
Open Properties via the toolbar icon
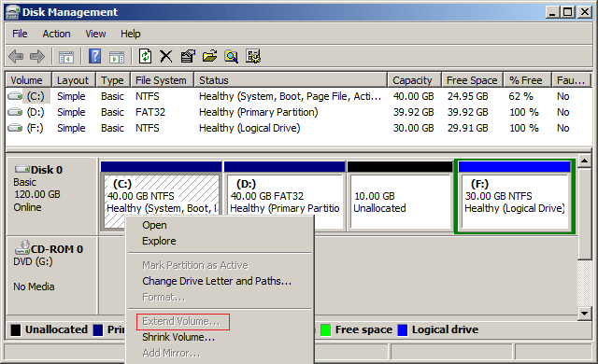(x=188, y=56)
